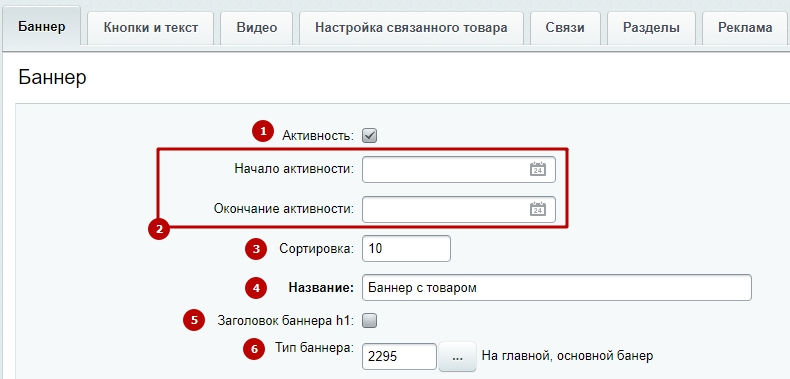Click the Активность label
Viewport: 790px width, 379px height.
pos(318,136)
